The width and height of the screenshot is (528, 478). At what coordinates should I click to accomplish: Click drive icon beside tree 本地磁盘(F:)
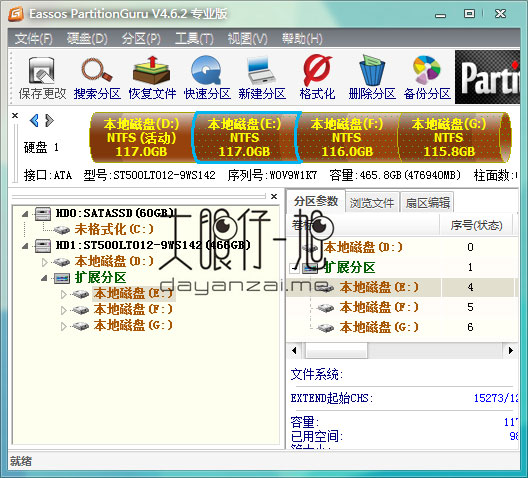pyautogui.click(x=81, y=310)
